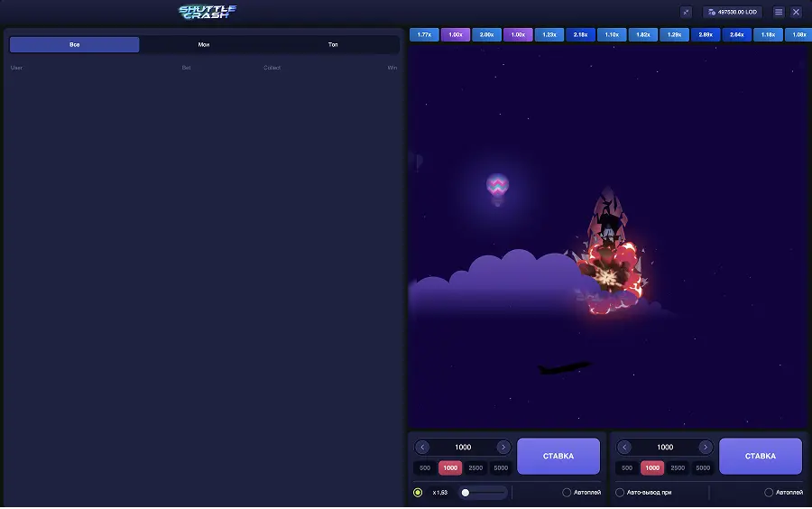Switch to the Топ bets tab
812x509 pixels.
click(333, 44)
